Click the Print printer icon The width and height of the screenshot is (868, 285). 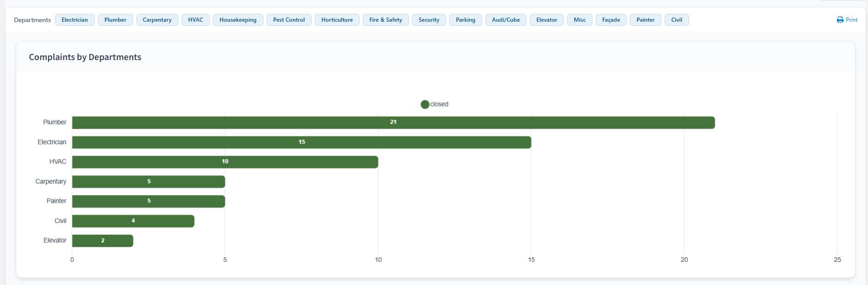point(840,20)
